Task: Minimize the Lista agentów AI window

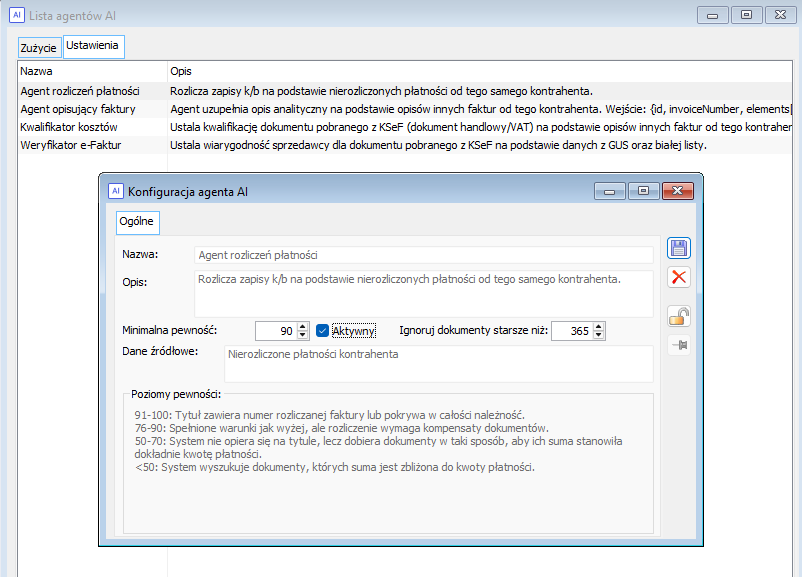Action: [712, 15]
